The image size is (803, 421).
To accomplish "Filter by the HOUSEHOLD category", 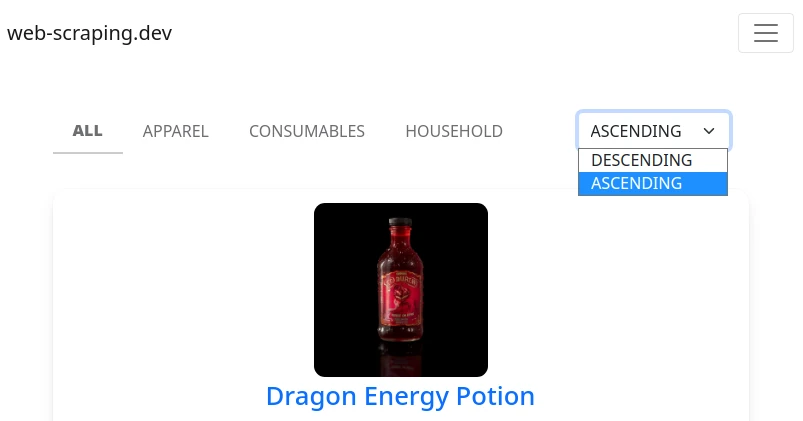I will pyautogui.click(x=454, y=131).
